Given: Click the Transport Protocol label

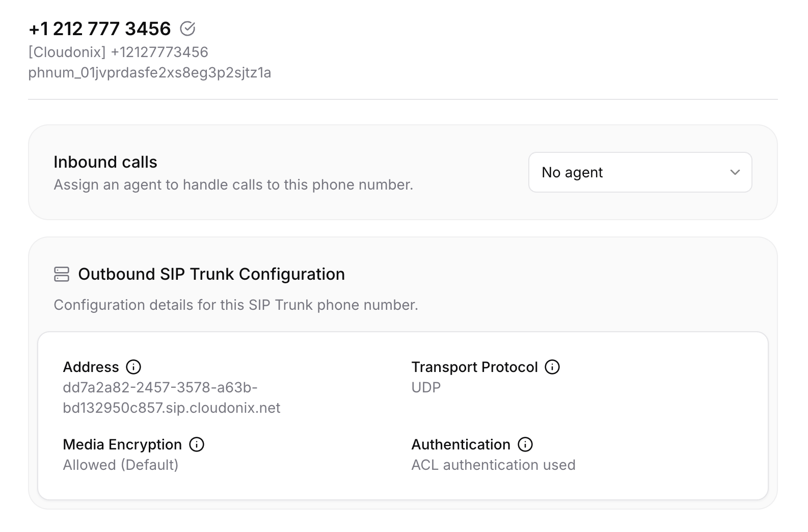Looking at the screenshot, I should point(474,367).
